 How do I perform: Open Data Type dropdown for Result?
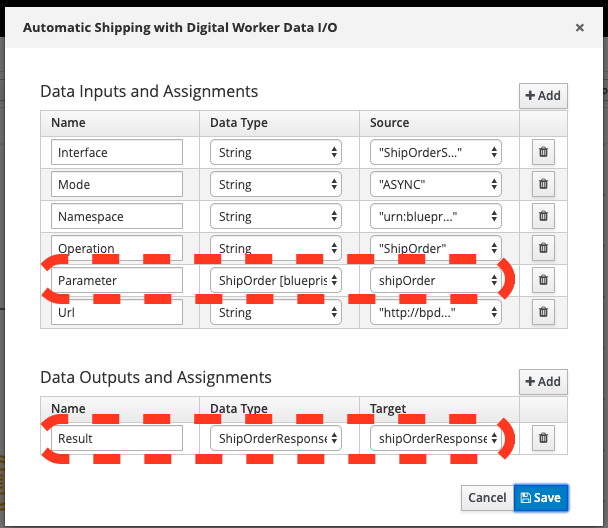[276, 438]
